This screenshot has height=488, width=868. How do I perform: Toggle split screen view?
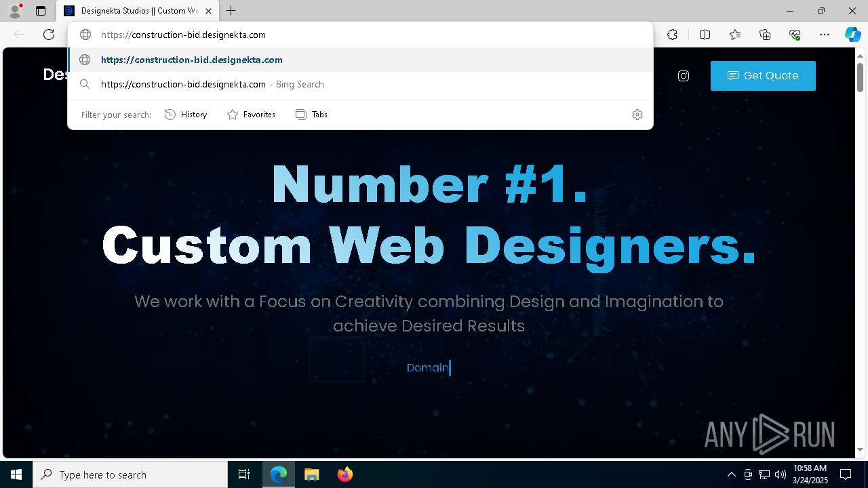(x=705, y=35)
